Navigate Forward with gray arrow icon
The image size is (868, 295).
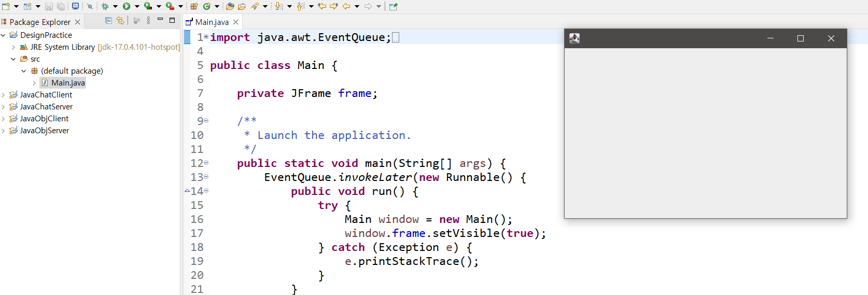(x=368, y=6)
